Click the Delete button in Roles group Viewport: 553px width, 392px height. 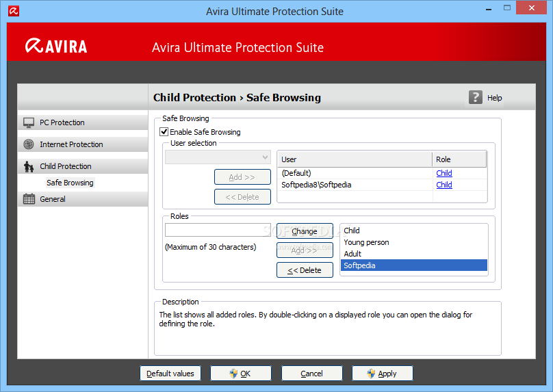click(x=305, y=270)
